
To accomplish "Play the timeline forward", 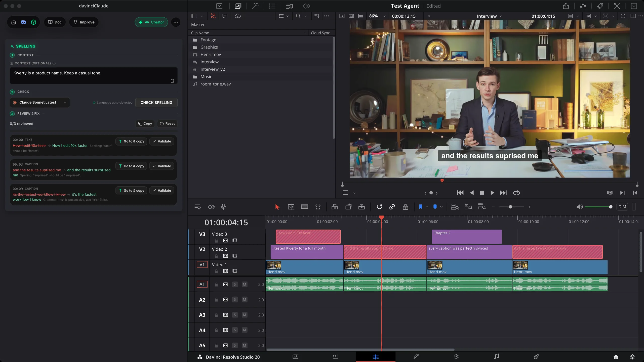I will (x=492, y=193).
